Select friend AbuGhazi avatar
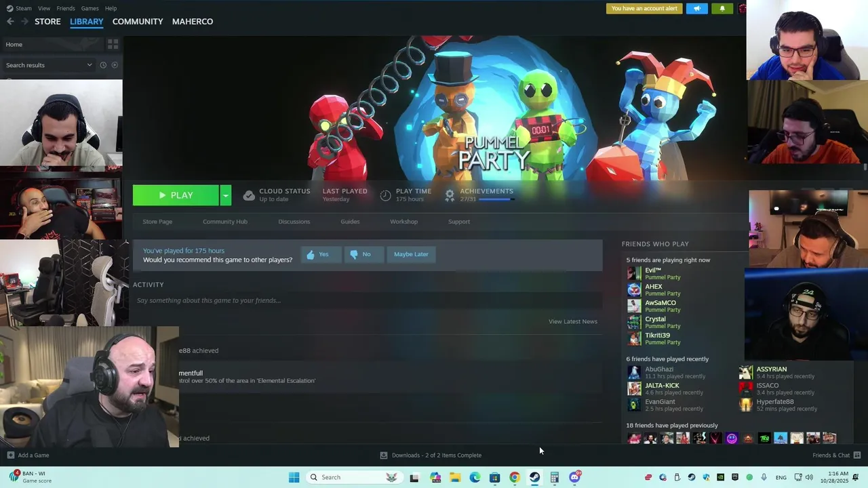The image size is (868, 488). (634, 372)
